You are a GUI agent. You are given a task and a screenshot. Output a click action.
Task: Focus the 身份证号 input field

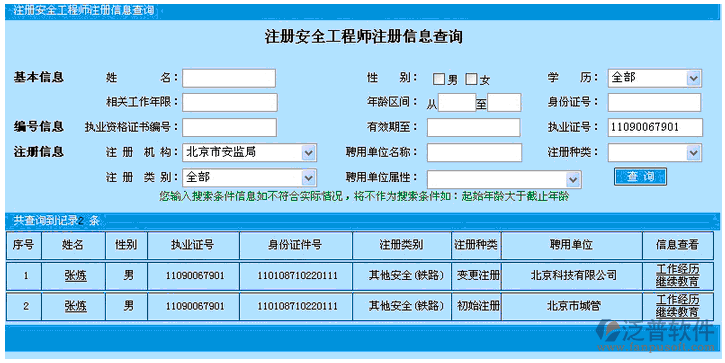[654, 103]
